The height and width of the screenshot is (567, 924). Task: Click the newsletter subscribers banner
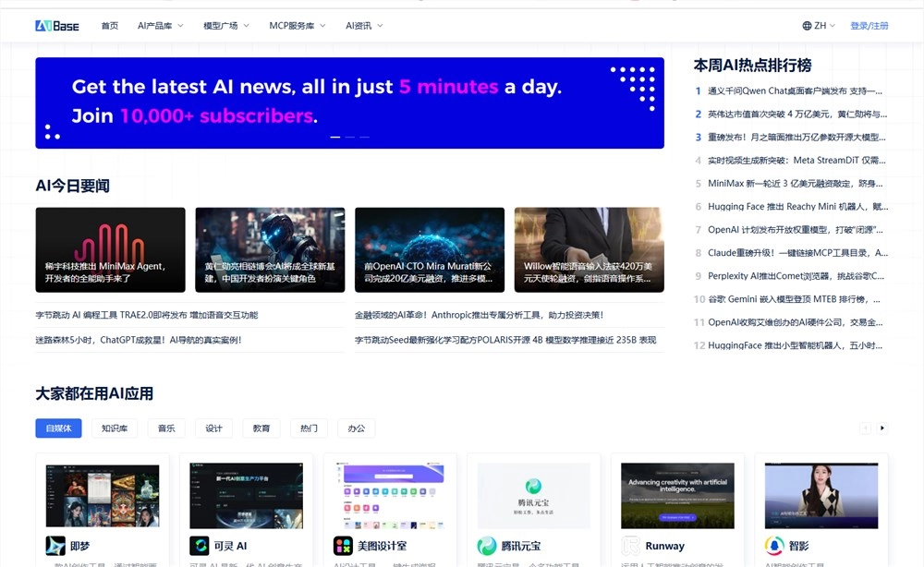tap(349, 103)
